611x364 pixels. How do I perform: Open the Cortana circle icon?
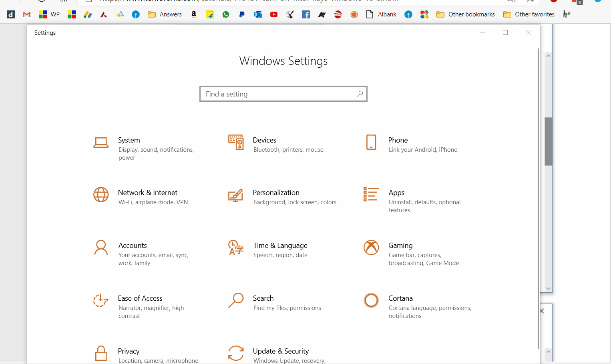click(371, 300)
